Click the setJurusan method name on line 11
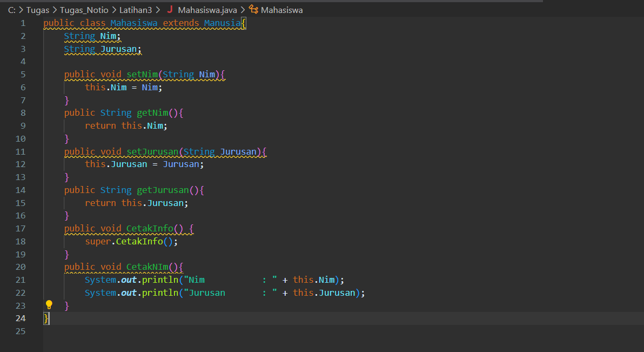Viewport: 644px width, 352px height. pos(152,152)
